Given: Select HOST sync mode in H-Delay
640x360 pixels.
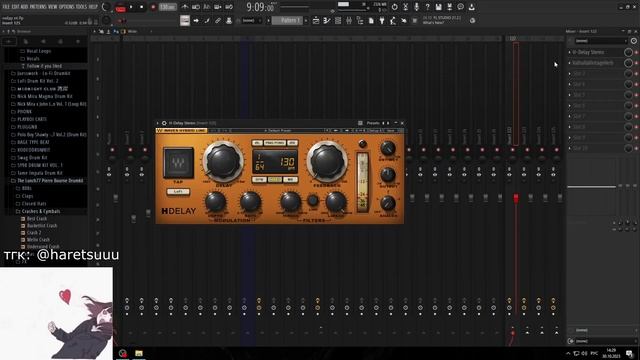Looking at the screenshot, I should point(275,180).
